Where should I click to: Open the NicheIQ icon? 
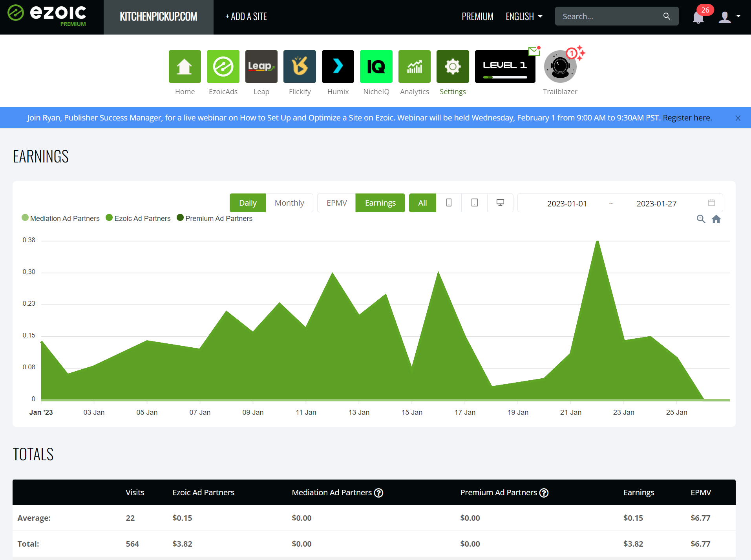click(x=376, y=66)
